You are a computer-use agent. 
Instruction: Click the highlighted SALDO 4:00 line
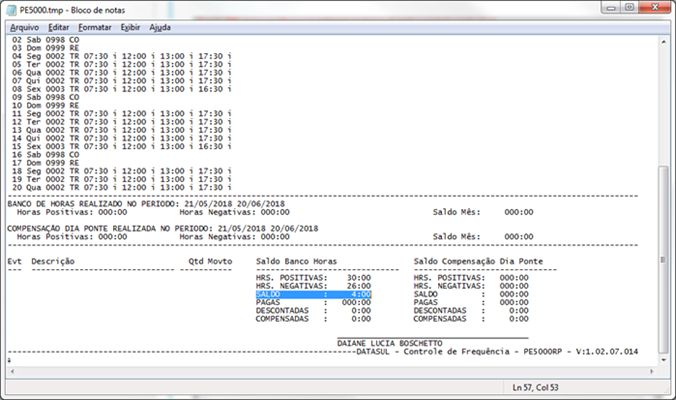tap(313, 294)
